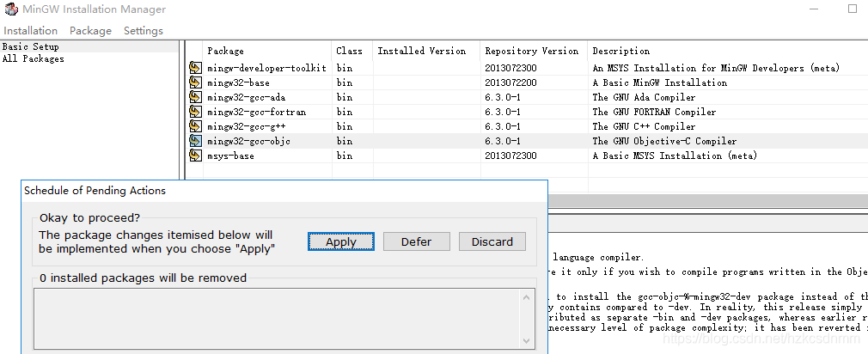Click the MinGW app icon in title bar

tap(10, 9)
